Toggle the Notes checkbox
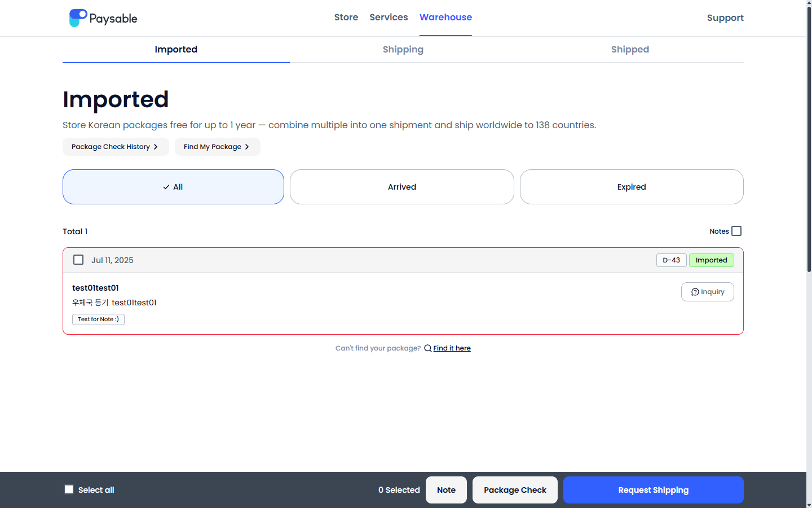Viewport: 812px width, 508px height. coord(736,231)
